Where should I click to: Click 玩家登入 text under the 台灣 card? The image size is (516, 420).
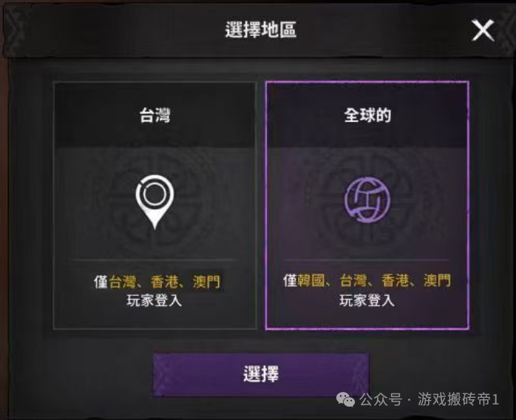(x=155, y=301)
